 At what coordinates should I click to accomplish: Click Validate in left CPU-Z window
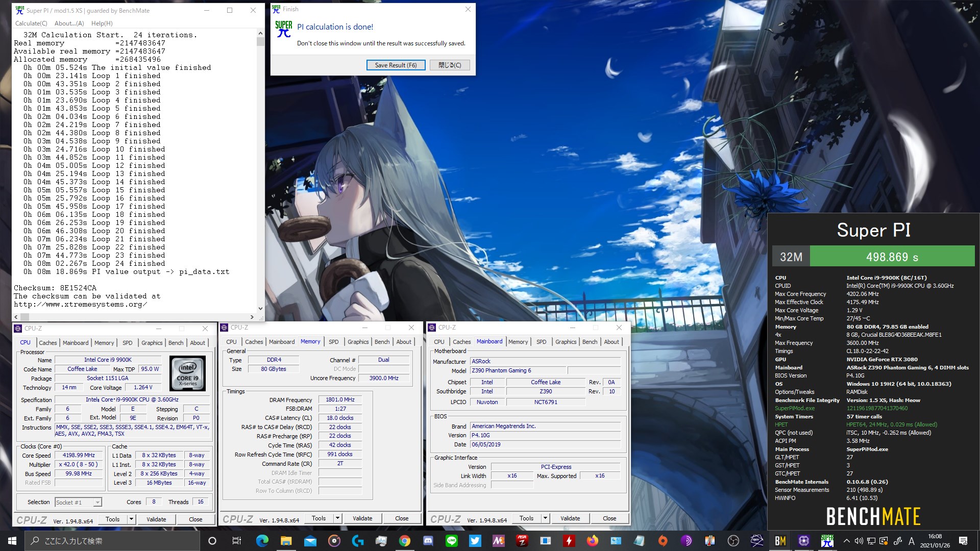click(156, 519)
